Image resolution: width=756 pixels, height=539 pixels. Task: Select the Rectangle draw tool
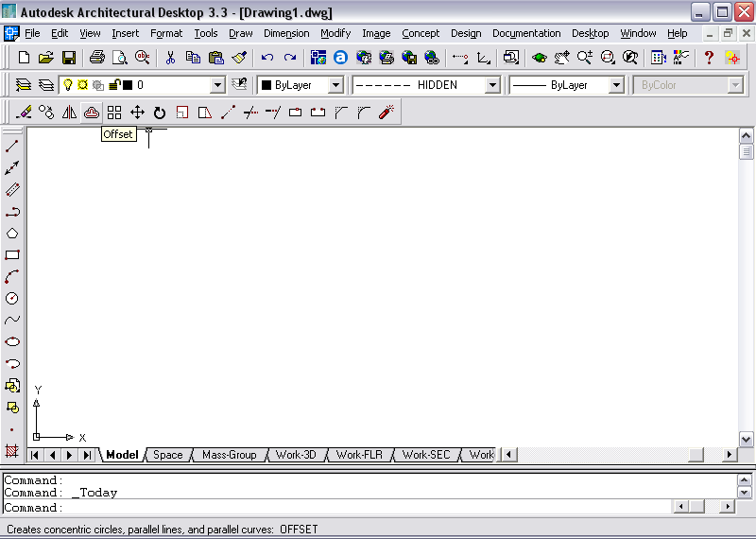12,254
